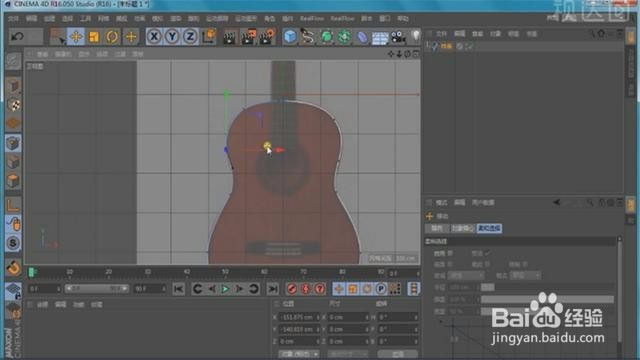640x360 pixels.
Task: Click the Apply button below coordinates
Action: tap(398, 354)
